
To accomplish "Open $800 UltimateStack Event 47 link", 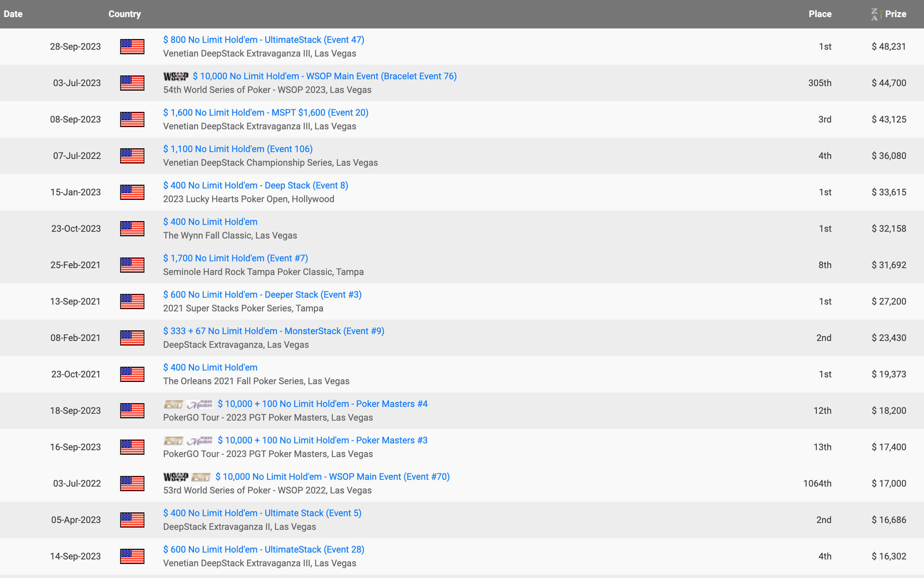I will tap(263, 40).
